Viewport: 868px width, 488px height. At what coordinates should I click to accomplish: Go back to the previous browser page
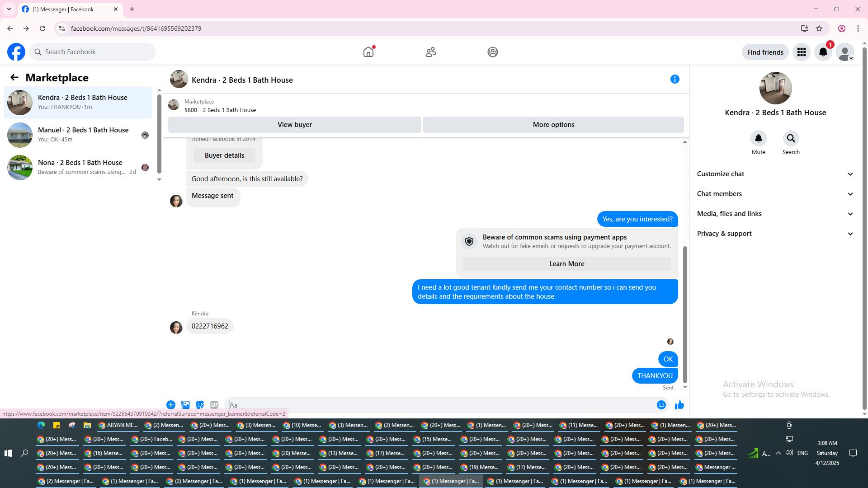[10, 28]
